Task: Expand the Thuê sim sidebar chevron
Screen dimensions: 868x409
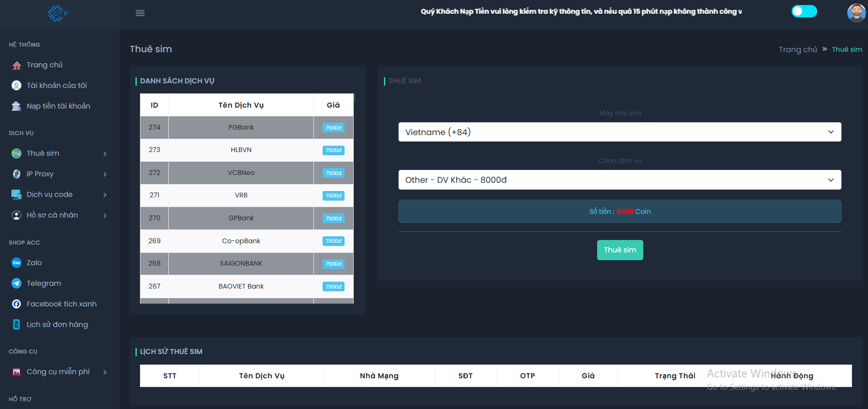Action: [x=105, y=154]
